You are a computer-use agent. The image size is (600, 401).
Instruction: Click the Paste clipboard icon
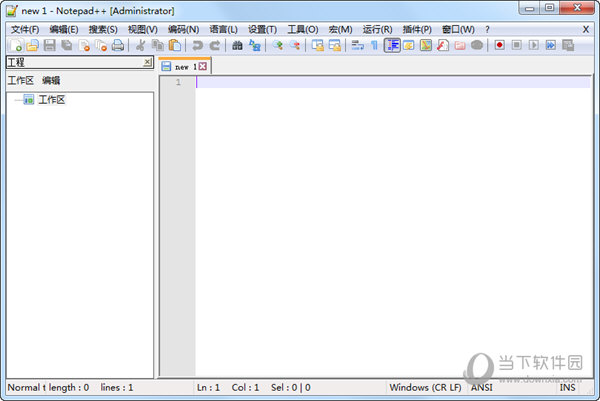click(175, 46)
